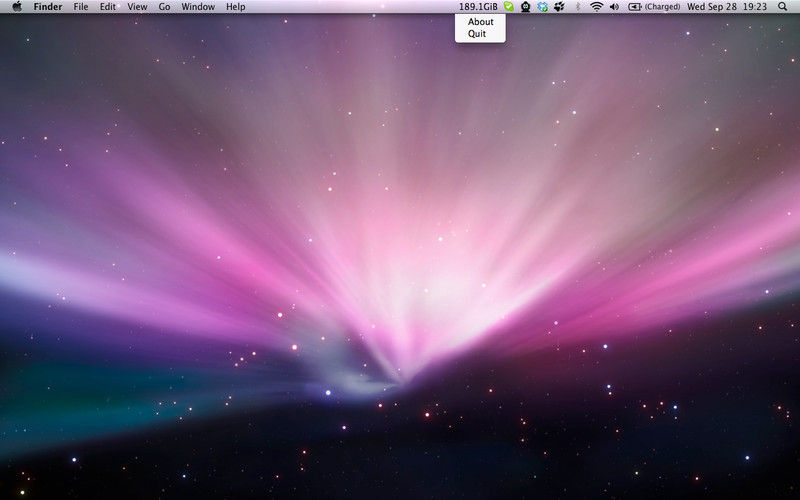800x500 pixels.
Task: Click the Wed Sep 28 19:23 clock
Action: [x=727, y=7]
